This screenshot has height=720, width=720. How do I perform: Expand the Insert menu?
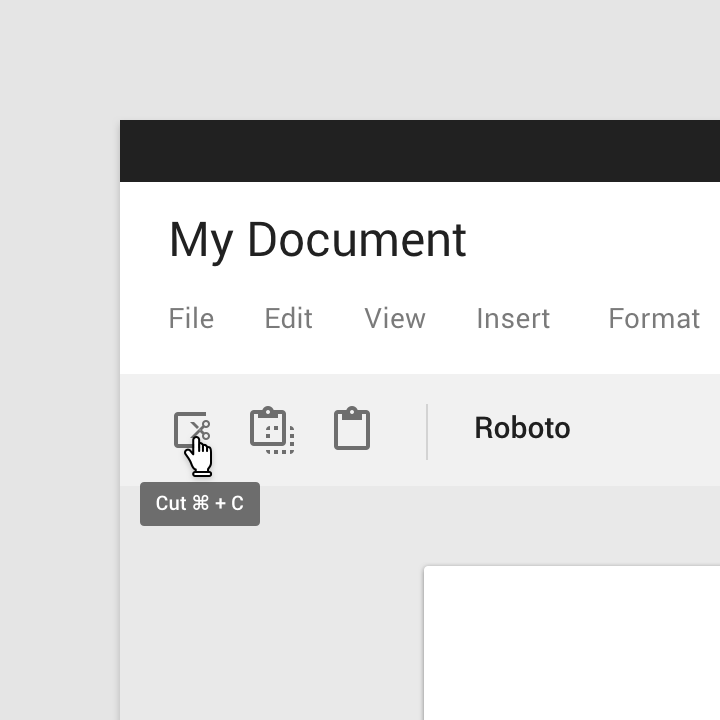tap(513, 318)
